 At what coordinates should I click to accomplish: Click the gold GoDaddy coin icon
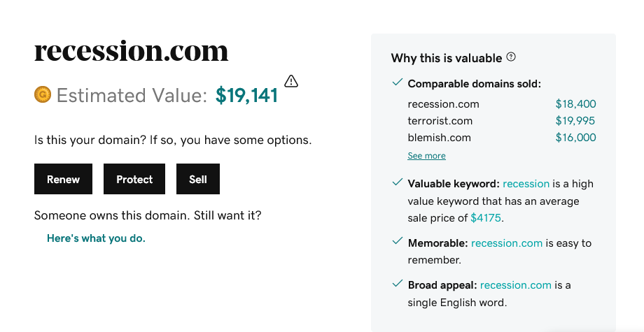[x=43, y=94]
